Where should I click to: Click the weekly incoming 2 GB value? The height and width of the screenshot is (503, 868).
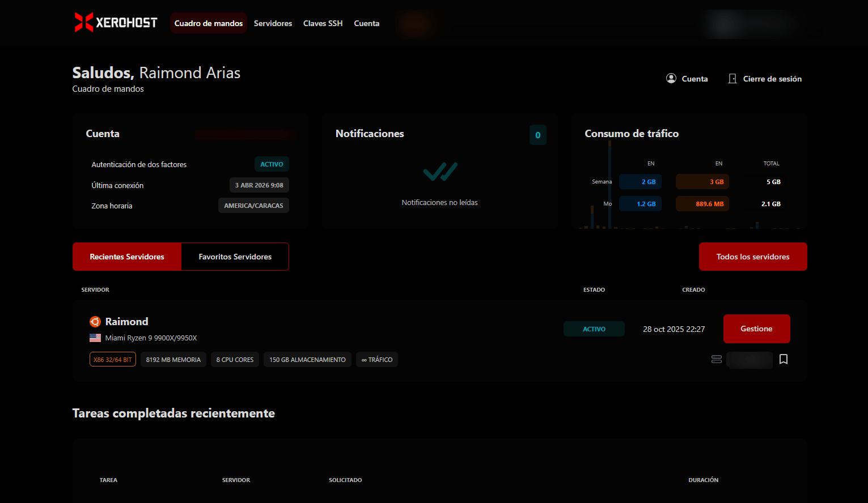(640, 182)
